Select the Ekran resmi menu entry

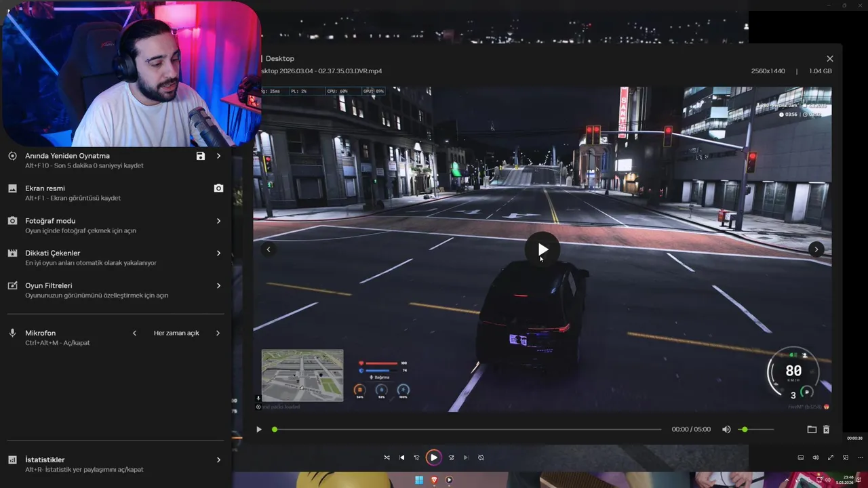pos(115,193)
